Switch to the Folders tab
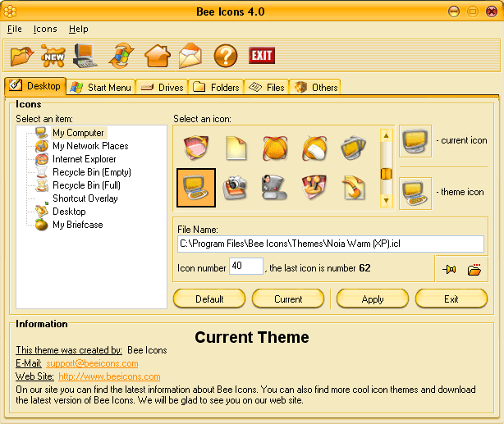The height and width of the screenshot is (424, 504). 217,88
